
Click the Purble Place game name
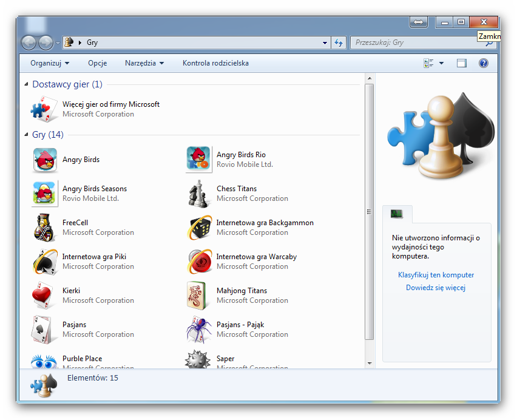tap(82, 359)
